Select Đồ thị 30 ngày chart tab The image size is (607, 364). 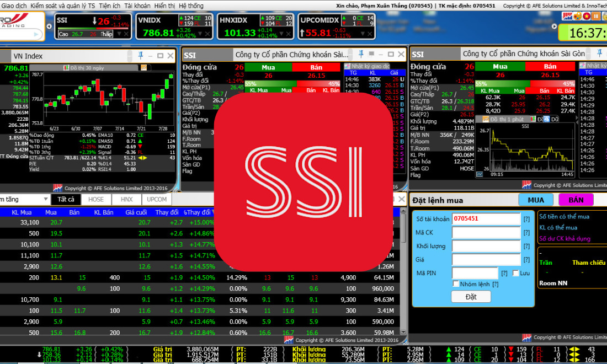[x=84, y=68]
